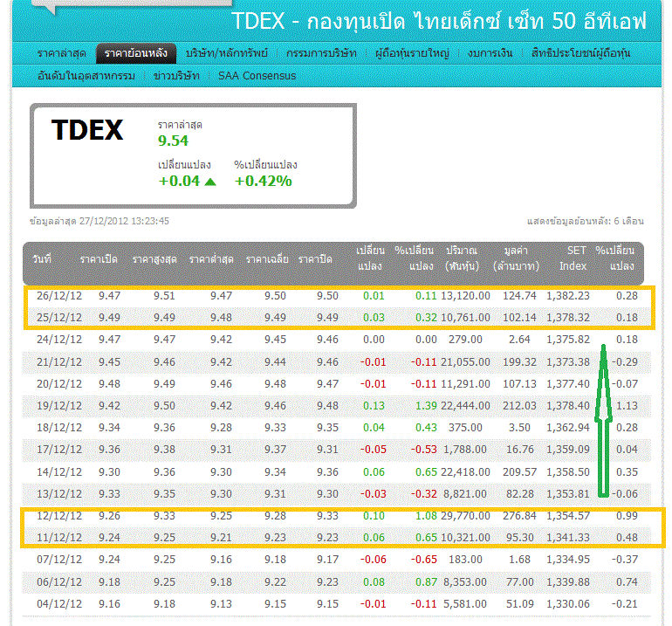Viewport: 672px width, 626px height.
Task: Open อันดับในอุตสาหกรรม link
Action: pyautogui.click(x=86, y=76)
